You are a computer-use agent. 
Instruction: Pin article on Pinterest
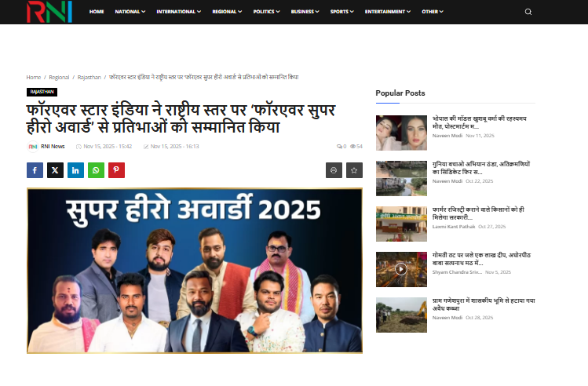116,170
